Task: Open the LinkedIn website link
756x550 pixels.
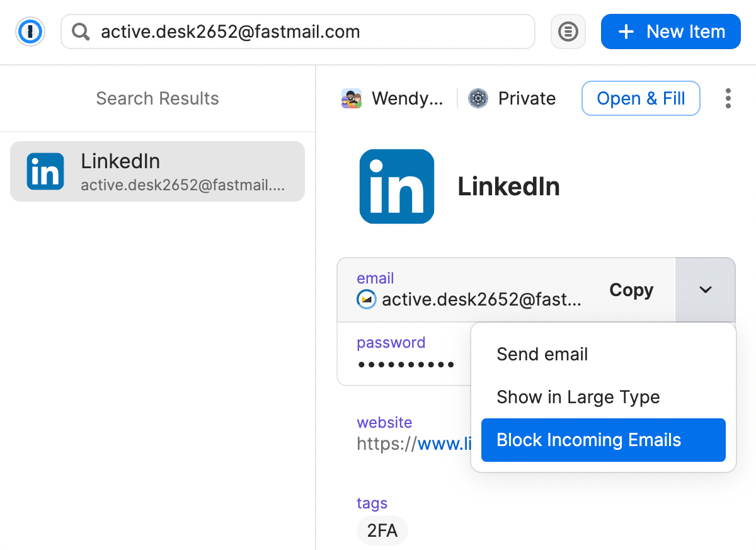Action: 444,444
